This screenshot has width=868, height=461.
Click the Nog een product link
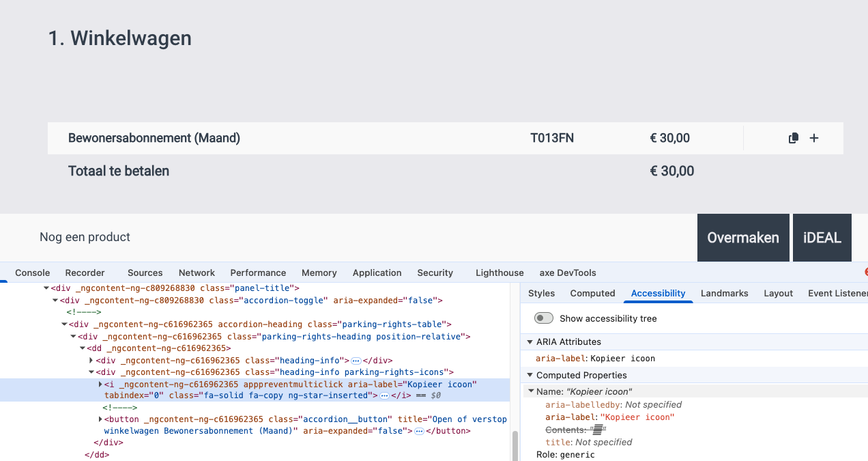85,237
